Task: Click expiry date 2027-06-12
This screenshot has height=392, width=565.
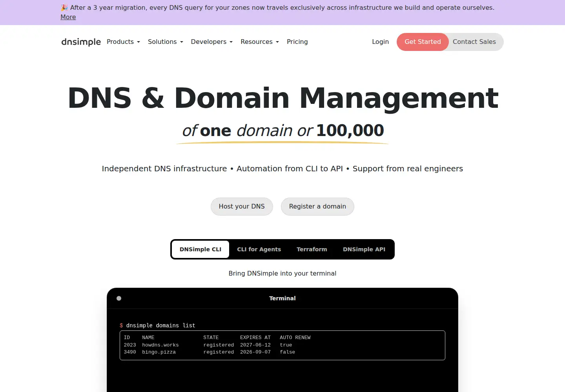Action: point(255,345)
